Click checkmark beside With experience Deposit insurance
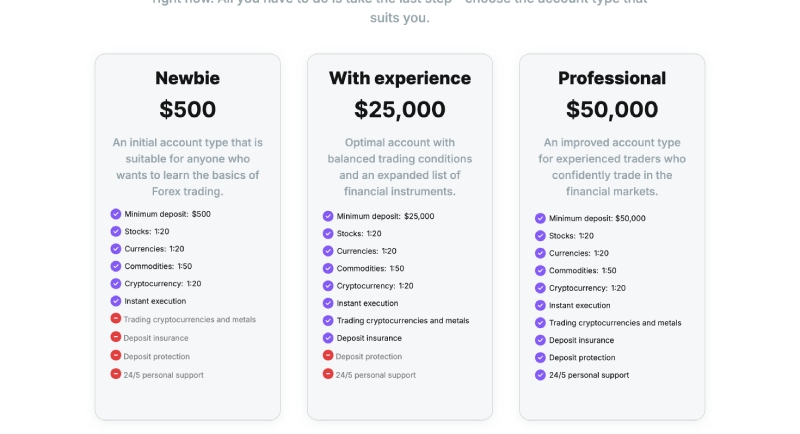800x434 pixels. tap(328, 338)
